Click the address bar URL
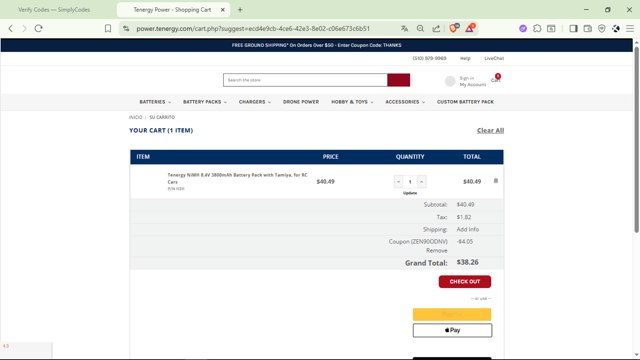The height and width of the screenshot is (360, 640). click(253, 29)
